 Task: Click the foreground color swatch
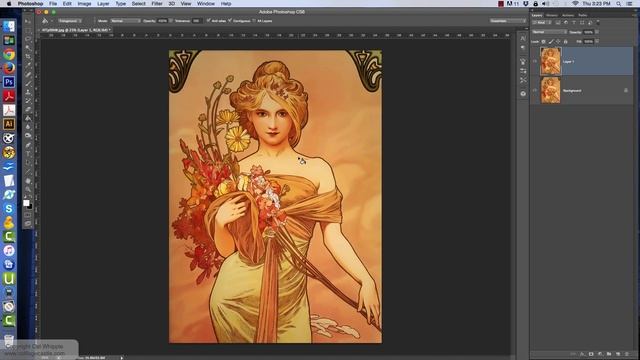[26, 203]
